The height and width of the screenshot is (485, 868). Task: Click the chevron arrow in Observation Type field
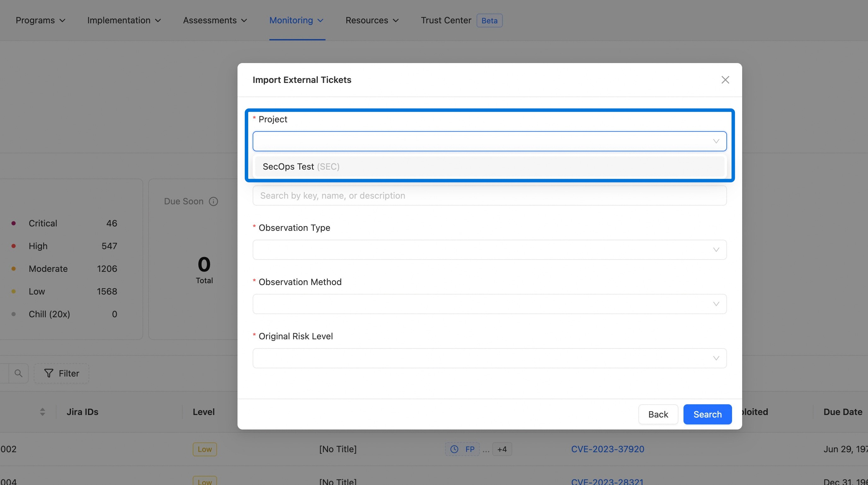click(716, 249)
